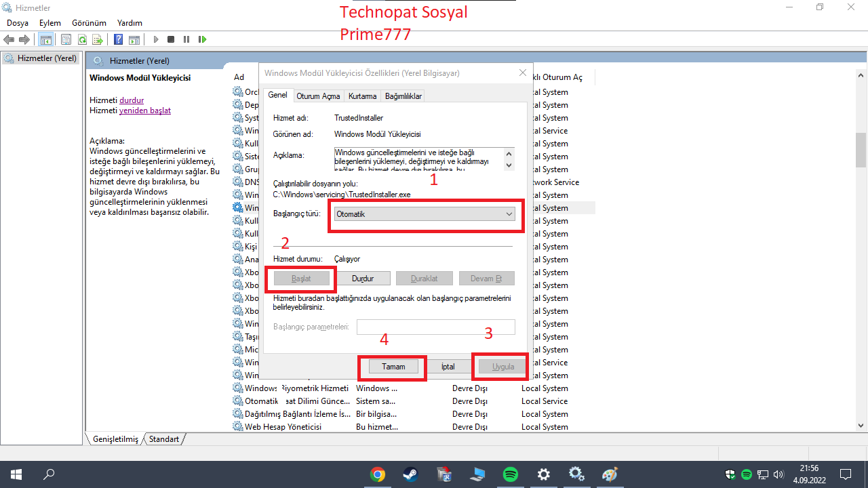Screen dimensions: 868x488
Task: Click the Restart Service toolbar icon
Action: [202, 40]
